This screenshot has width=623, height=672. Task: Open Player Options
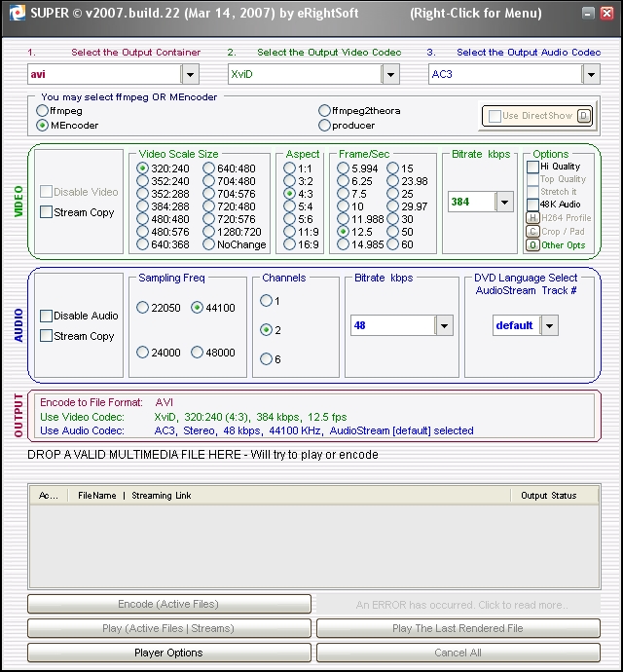pyautogui.click(x=168, y=653)
